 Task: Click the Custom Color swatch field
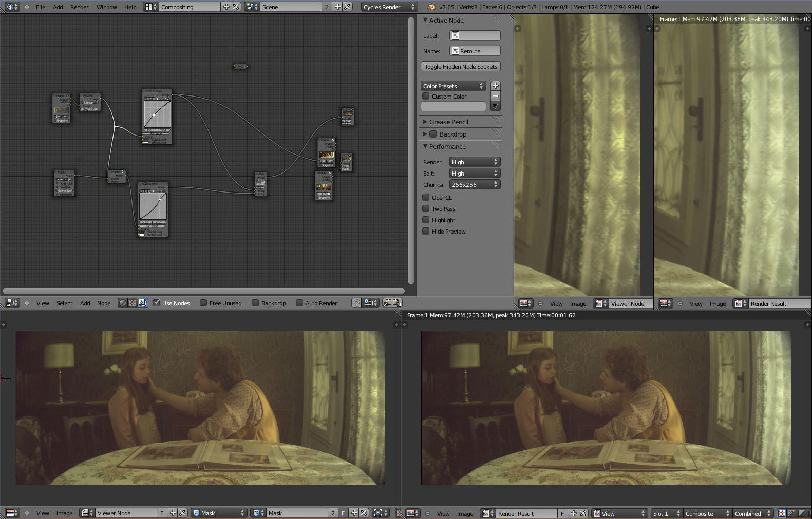453,106
